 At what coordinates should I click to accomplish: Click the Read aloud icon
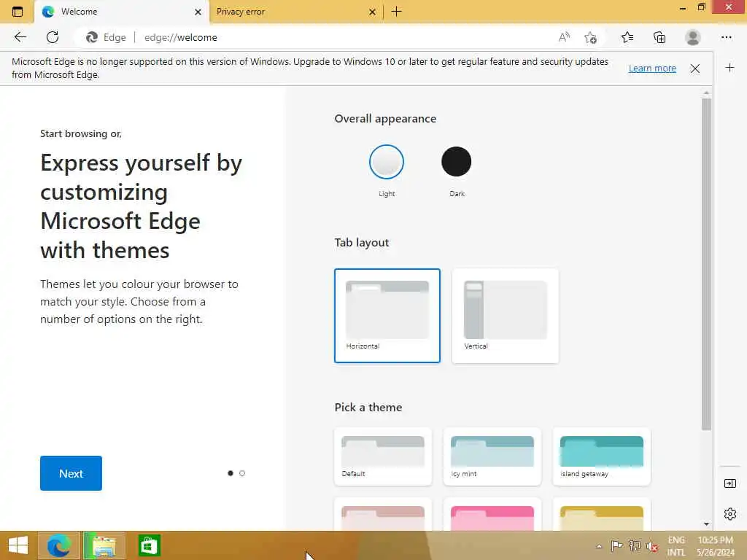click(564, 37)
